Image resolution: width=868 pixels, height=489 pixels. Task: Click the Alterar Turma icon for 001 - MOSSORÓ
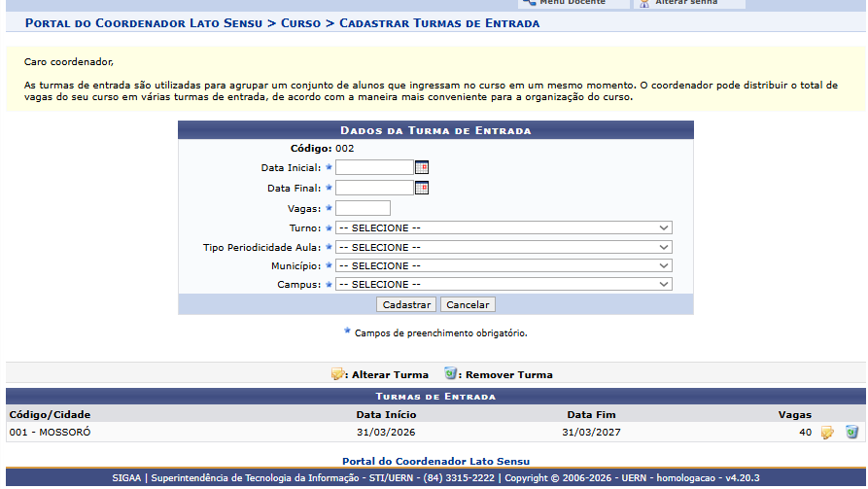(827, 433)
